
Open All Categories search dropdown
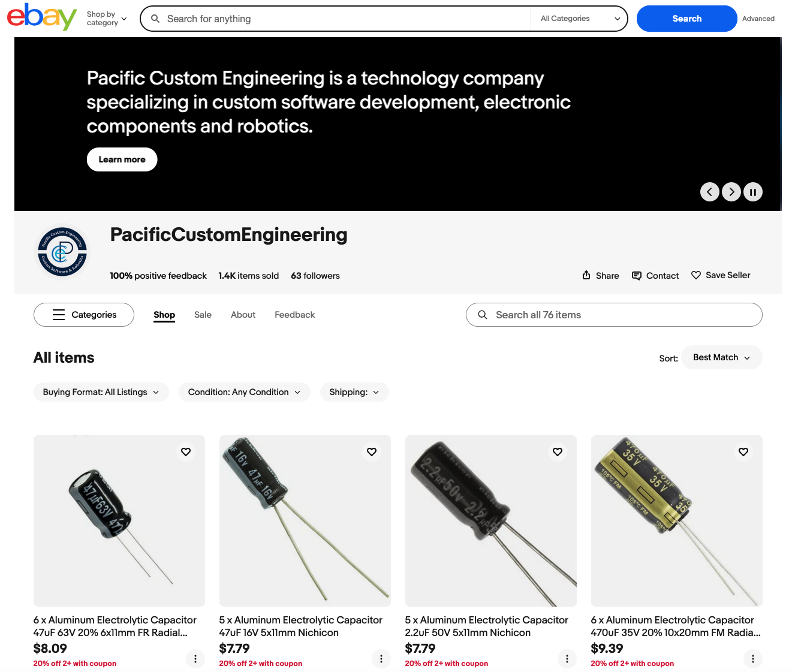tap(579, 19)
